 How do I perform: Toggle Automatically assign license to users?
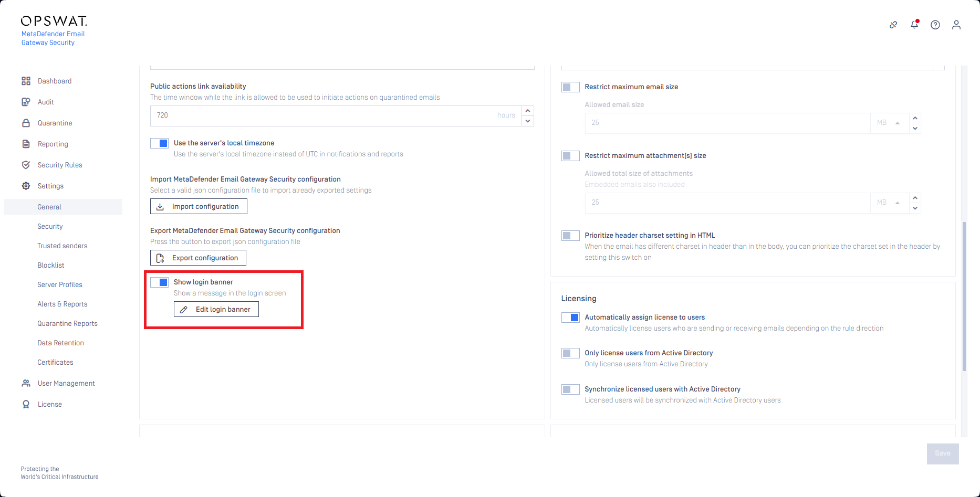tap(570, 318)
